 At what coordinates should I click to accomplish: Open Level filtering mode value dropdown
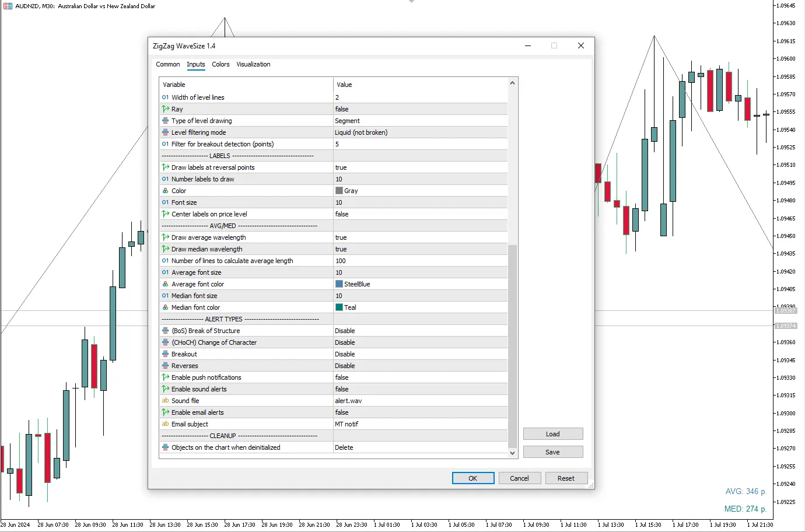point(420,132)
